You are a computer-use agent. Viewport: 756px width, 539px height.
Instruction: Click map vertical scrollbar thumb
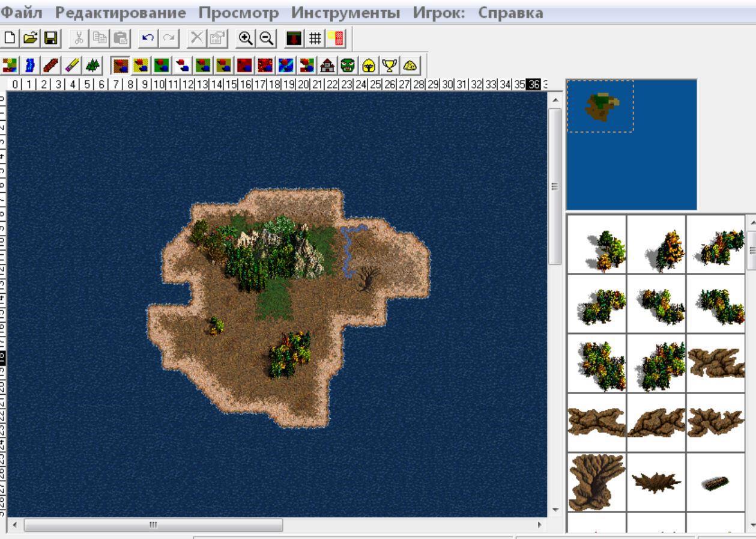click(555, 186)
